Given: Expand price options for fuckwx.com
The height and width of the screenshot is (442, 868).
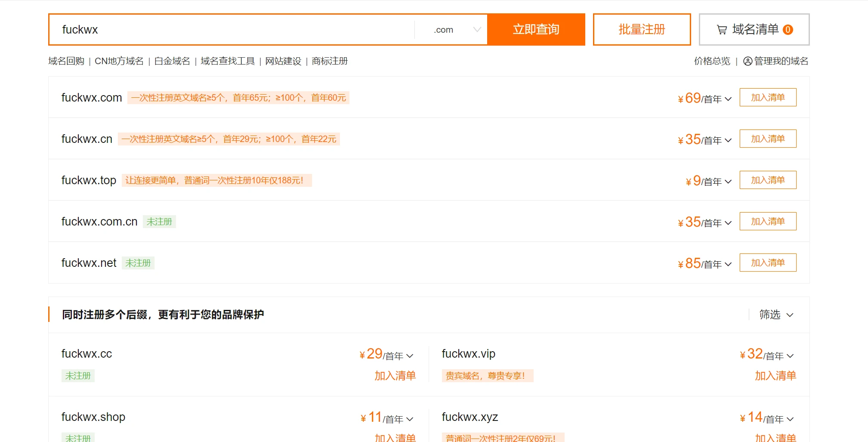Looking at the screenshot, I should [x=728, y=99].
